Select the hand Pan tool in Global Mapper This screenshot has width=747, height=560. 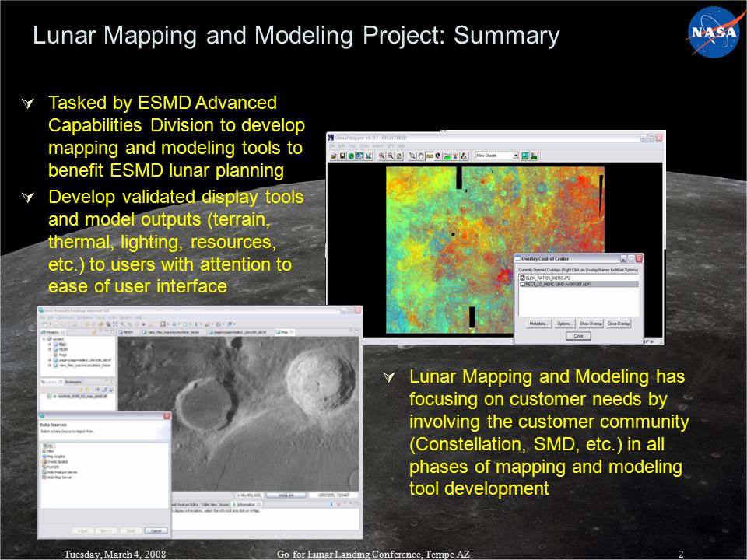coord(421,156)
